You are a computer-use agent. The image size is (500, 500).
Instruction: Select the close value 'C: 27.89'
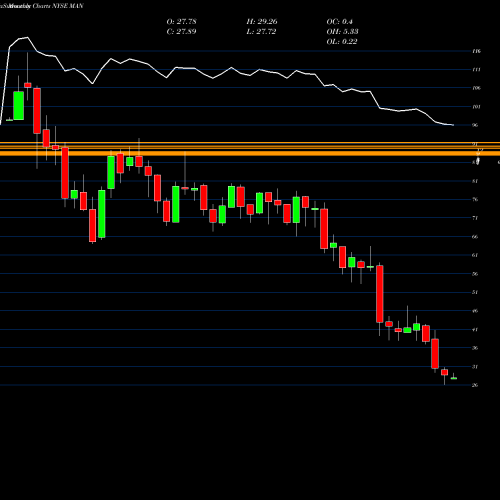pyautogui.click(x=181, y=32)
